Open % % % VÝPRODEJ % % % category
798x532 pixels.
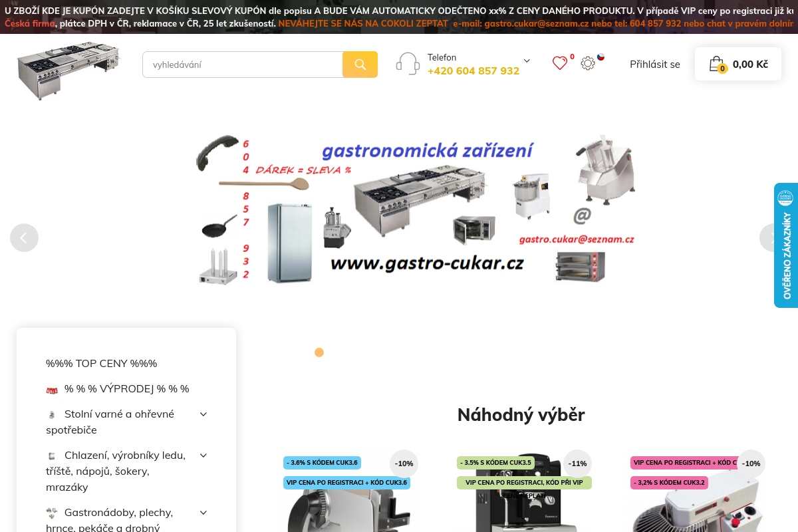pos(127,389)
